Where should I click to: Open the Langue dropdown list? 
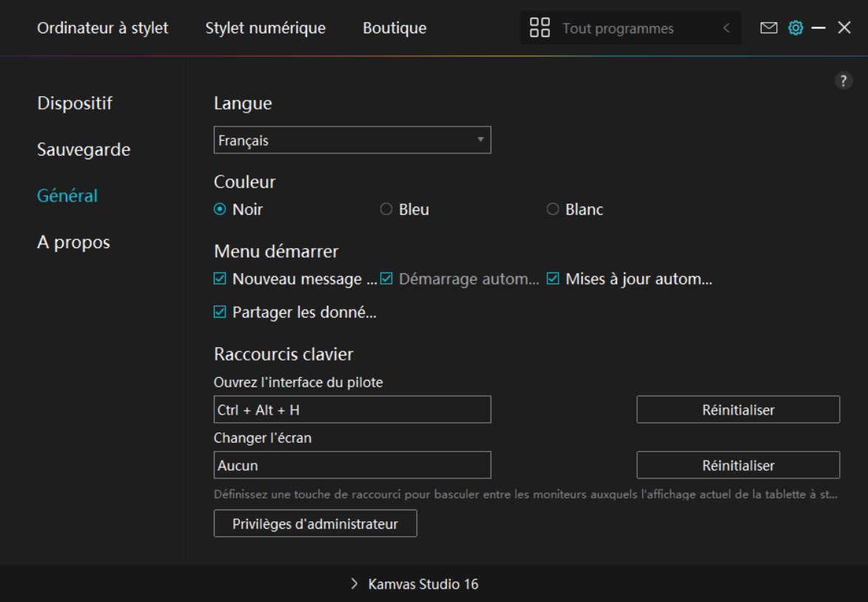(352, 140)
